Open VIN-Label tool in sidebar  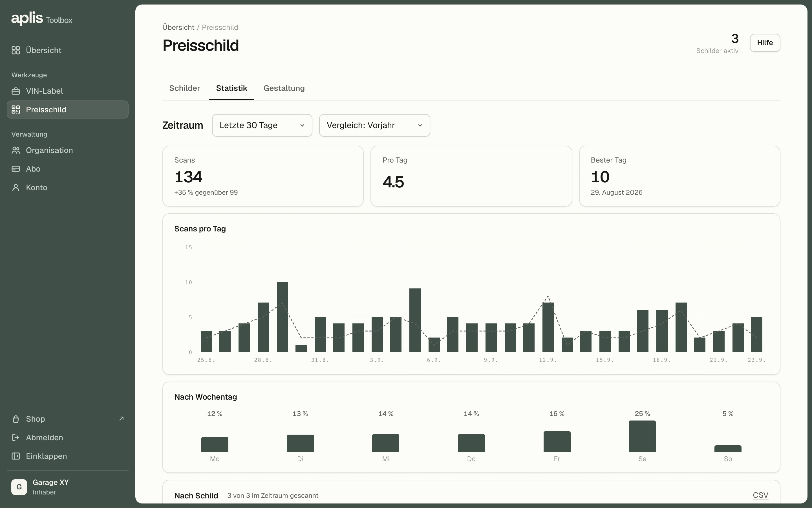[x=67, y=91]
